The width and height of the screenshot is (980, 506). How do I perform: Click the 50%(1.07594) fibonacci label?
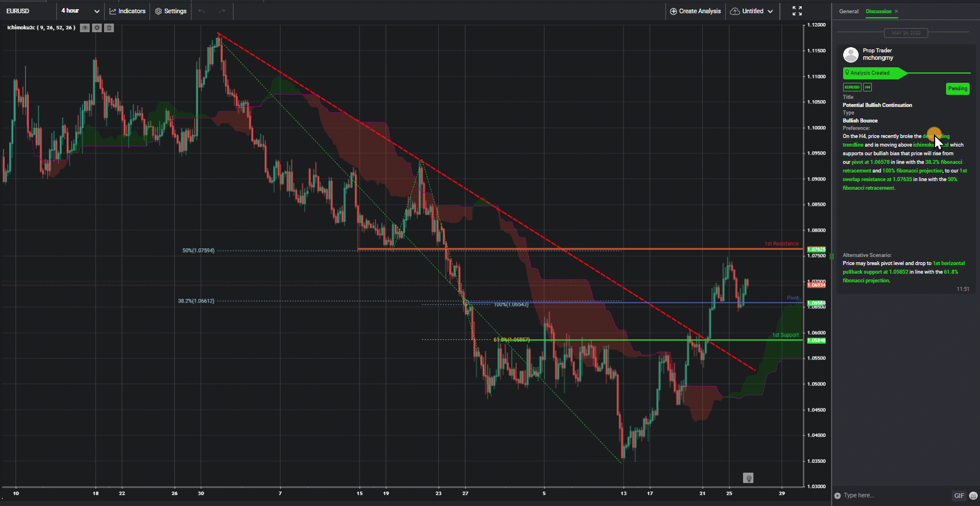click(198, 251)
